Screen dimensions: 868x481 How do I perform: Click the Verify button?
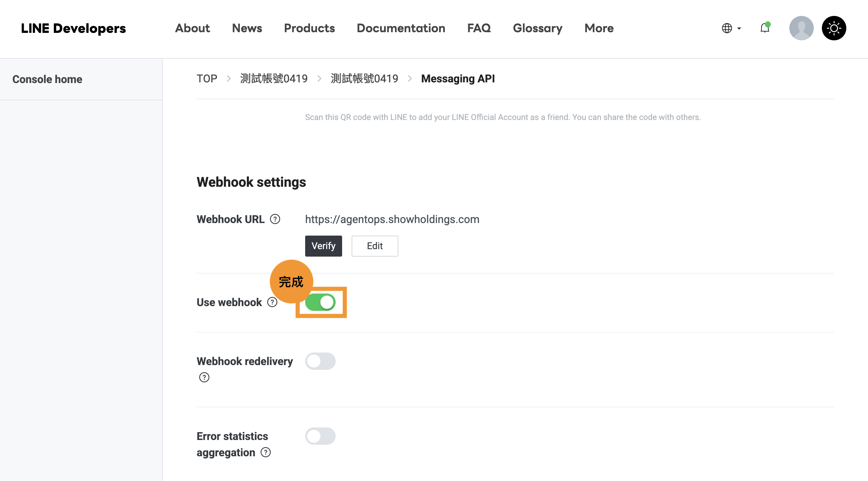pos(323,246)
